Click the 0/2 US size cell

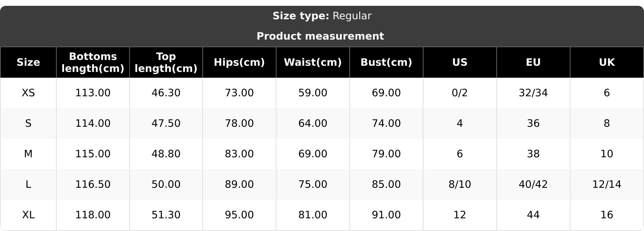460,93
